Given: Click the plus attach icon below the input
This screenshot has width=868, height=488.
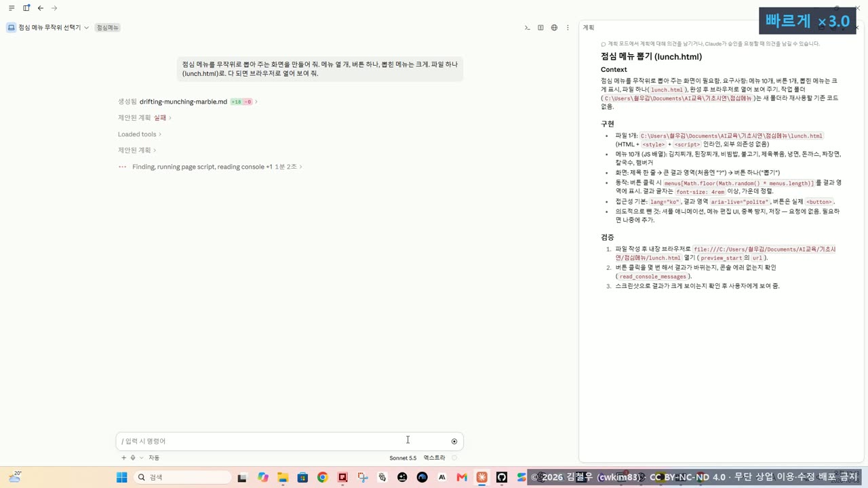Looking at the screenshot, I should (123, 458).
